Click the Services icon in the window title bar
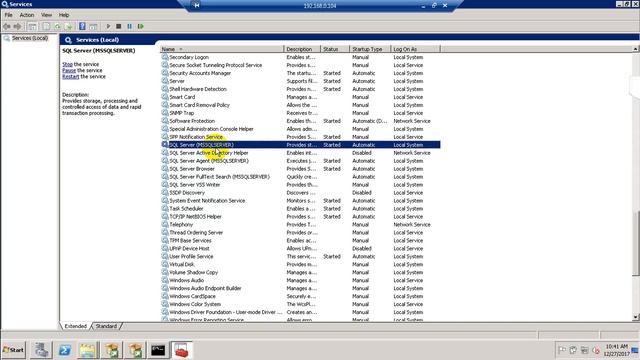Screen dimensions: 640x360 4,4
